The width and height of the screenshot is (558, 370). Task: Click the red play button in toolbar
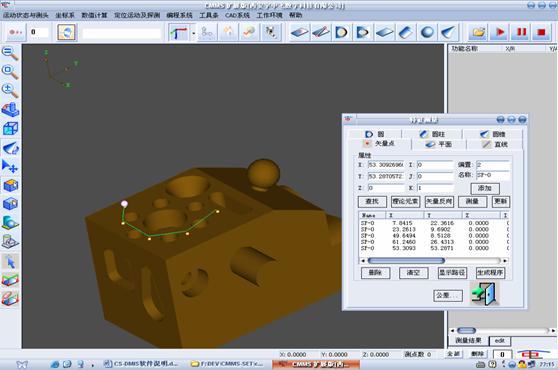[x=499, y=32]
